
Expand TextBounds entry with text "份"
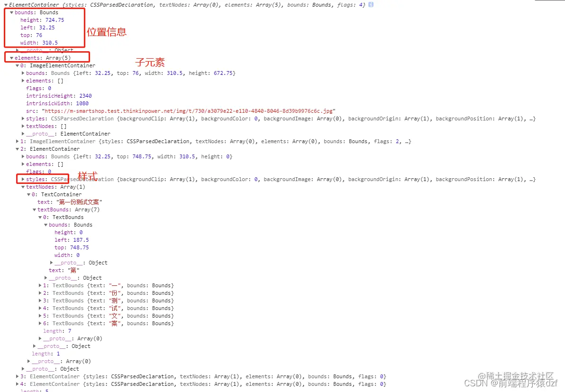40,293
